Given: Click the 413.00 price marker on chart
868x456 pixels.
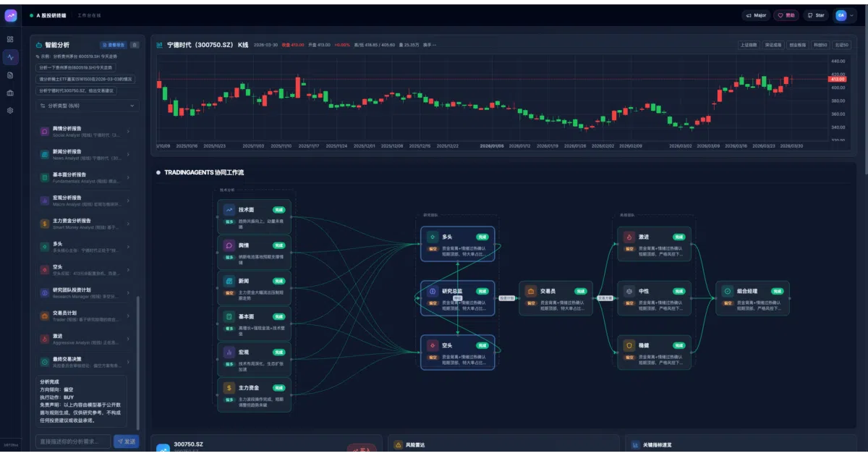Looking at the screenshot, I should point(838,79).
